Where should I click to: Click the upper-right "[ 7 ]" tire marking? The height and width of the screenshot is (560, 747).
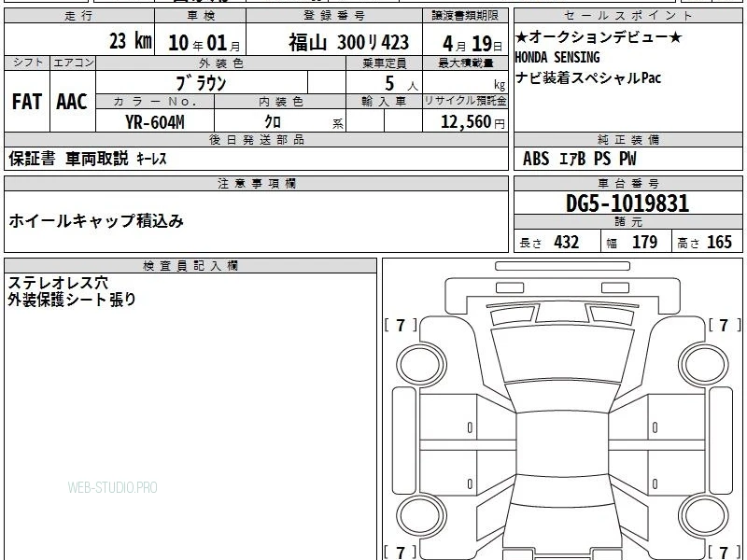(x=725, y=325)
